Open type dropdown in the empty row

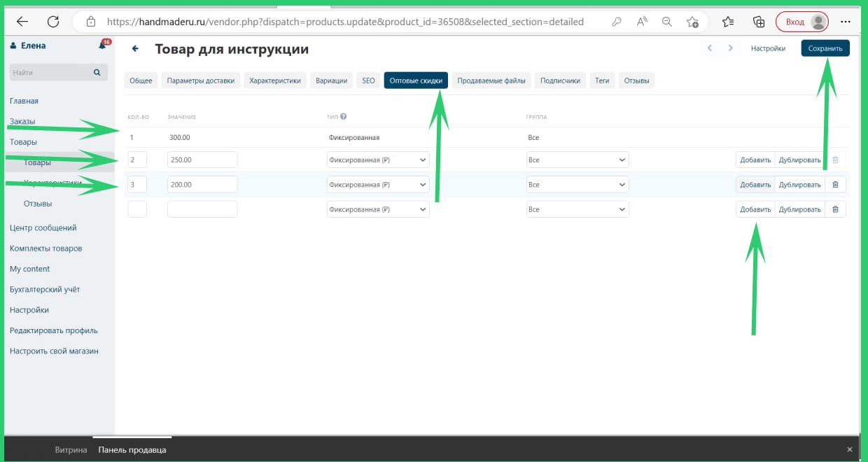[x=378, y=209]
